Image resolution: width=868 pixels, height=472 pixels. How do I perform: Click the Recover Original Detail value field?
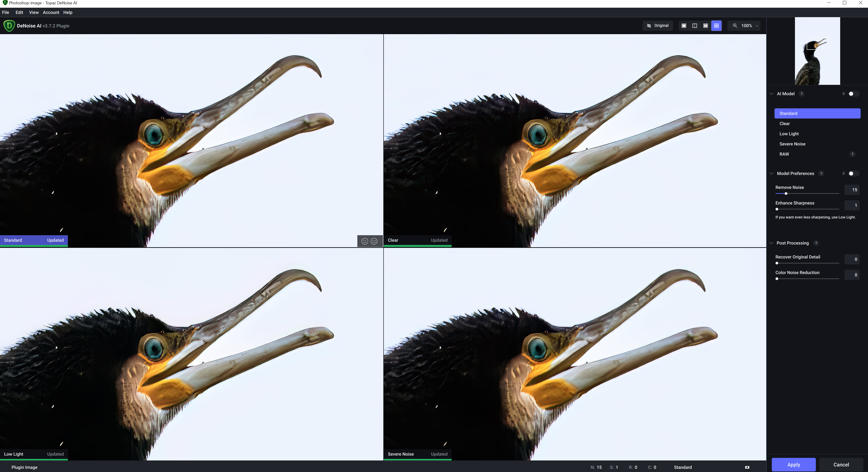(x=852, y=259)
